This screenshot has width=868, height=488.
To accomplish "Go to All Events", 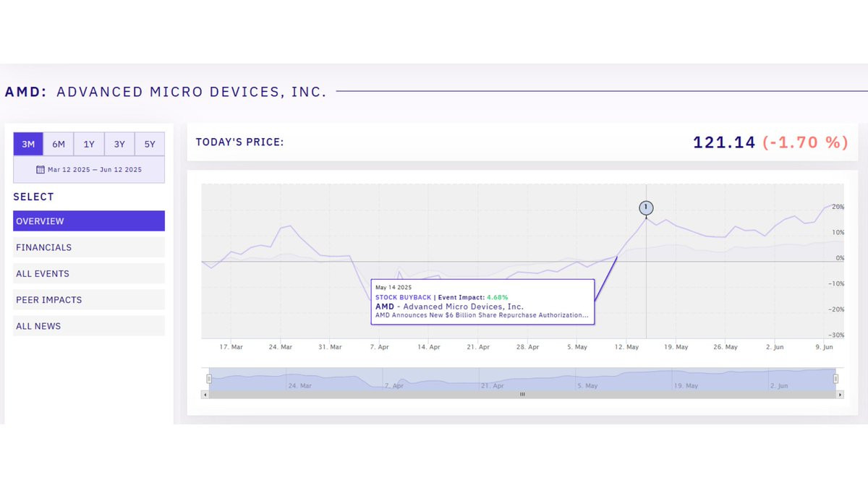I will point(89,273).
